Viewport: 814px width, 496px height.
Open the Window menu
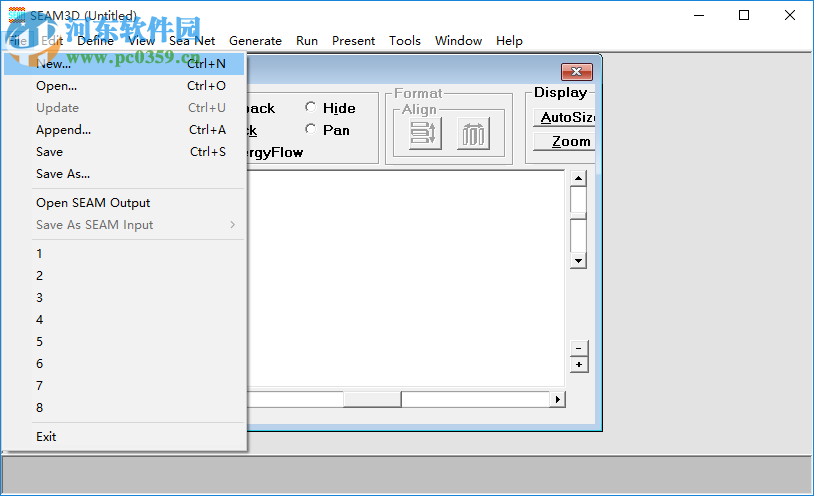(x=458, y=41)
